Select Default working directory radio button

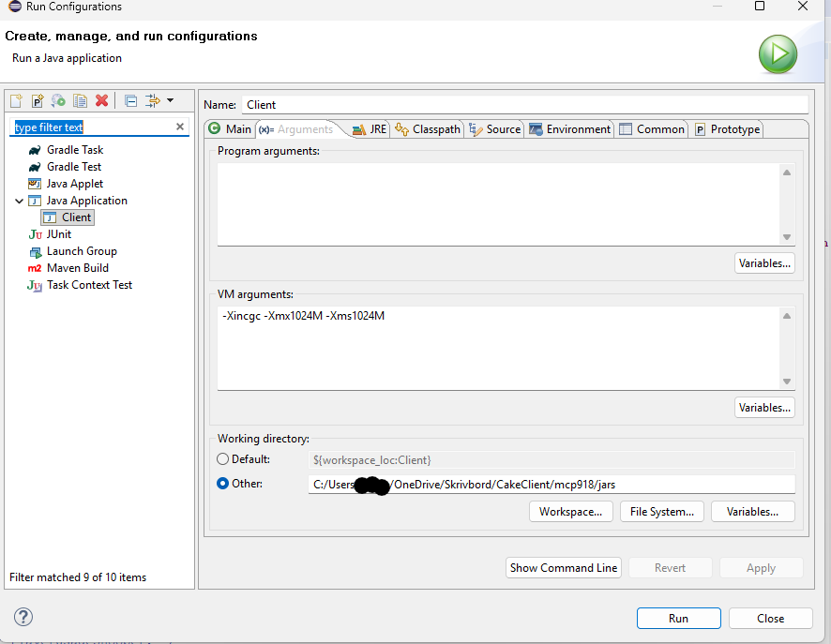point(222,459)
